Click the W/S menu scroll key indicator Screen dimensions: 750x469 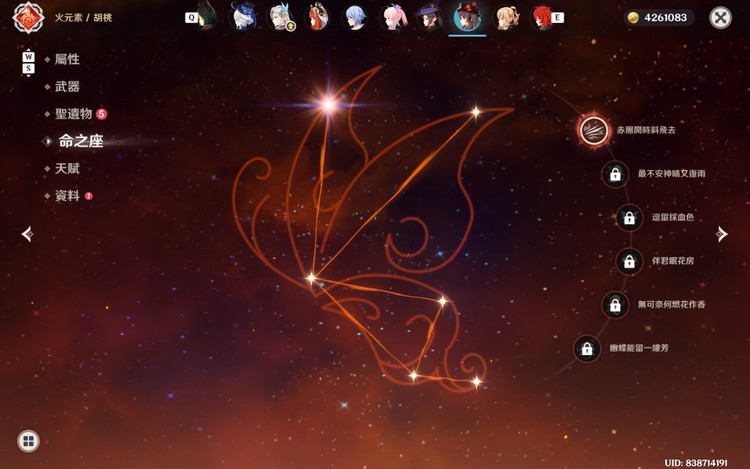click(x=28, y=63)
